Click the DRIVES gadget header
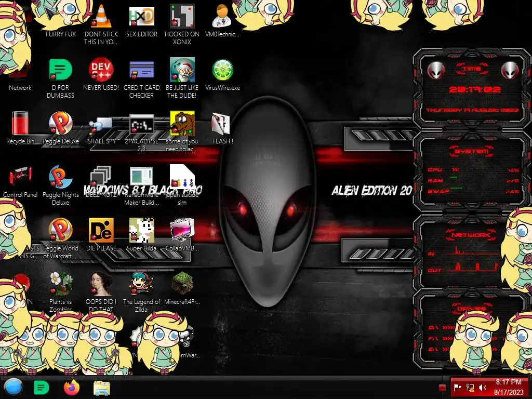The height and width of the screenshot is (399, 532). 472,309
